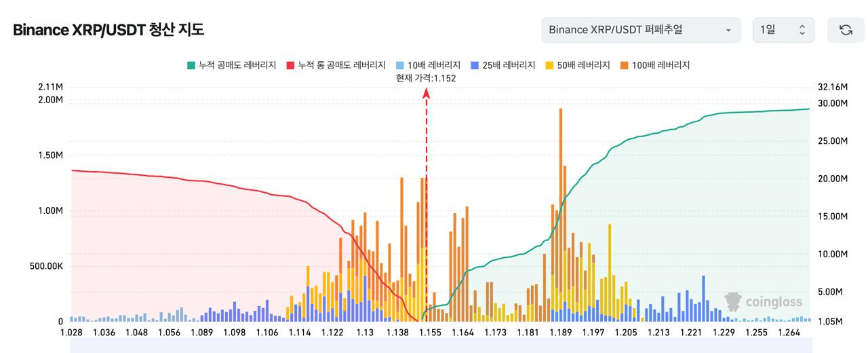Screen dimensions: 868x353
Task: Toggle the 누적 롱 공매도 레버리지 legend series
Action: point(336,65)
